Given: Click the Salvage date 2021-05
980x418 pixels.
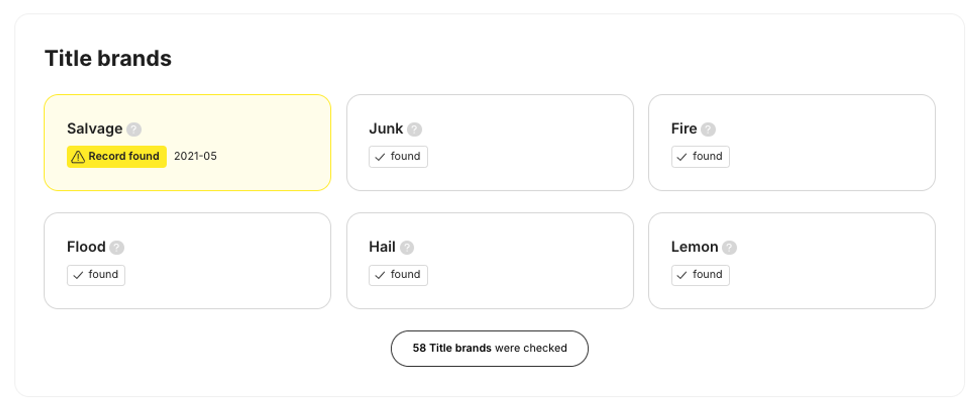Looking at the screenshot, I should point(195,156).
